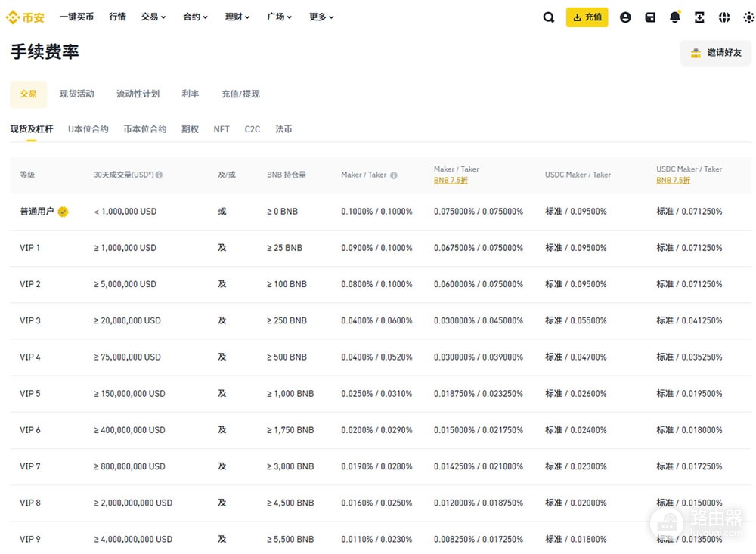
Task: Switch to the 法币 sub-tab
Action: (283, 129)
